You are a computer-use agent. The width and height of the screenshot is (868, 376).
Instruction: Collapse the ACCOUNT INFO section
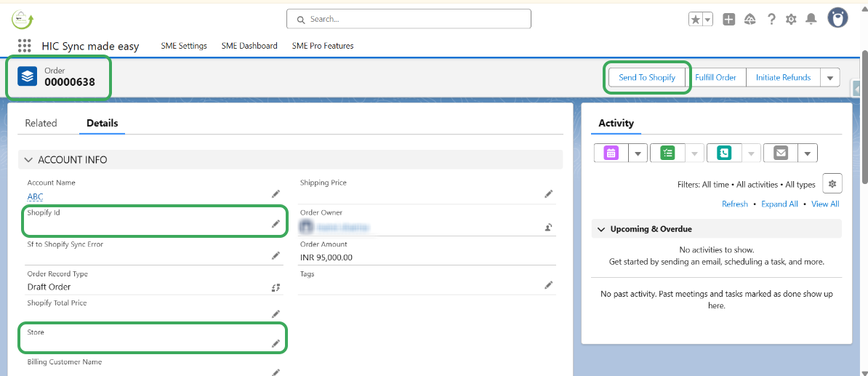[x=29, y=160]
